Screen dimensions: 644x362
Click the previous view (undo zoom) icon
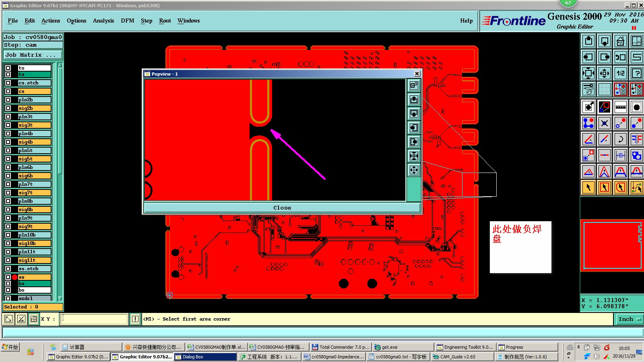[621, 57]
